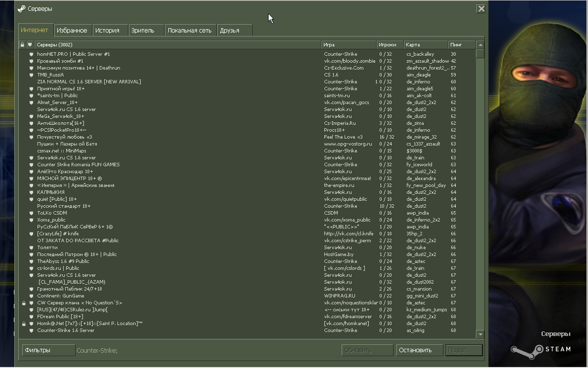Click scrollbar up arrow of server list
Image resolution: width=588 pixels, height=368 pixels.
click(480, 45)
